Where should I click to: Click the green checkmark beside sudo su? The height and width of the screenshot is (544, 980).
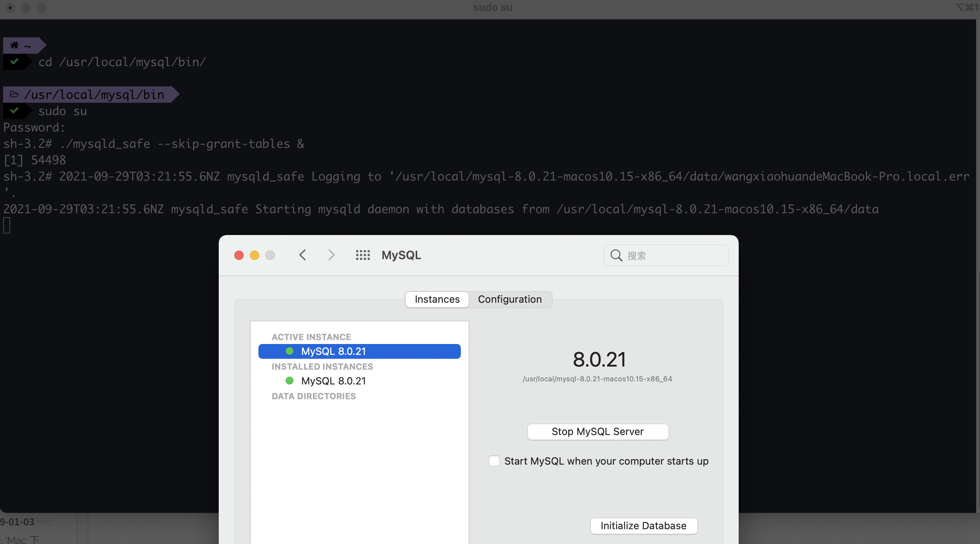pos(14,111)
